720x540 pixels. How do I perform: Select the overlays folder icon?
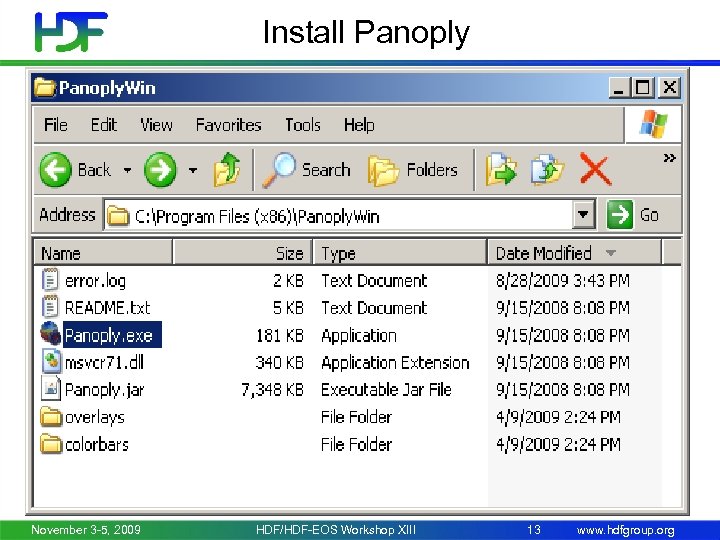(x=51, y=416)
